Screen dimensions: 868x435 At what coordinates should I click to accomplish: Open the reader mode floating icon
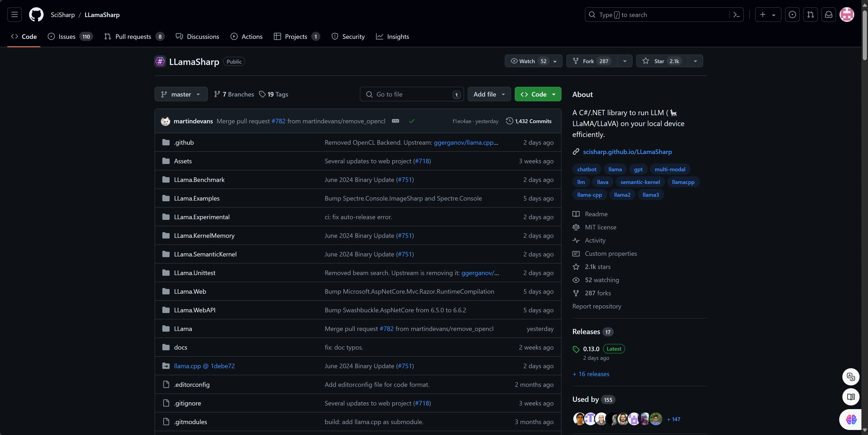point(851,397)
